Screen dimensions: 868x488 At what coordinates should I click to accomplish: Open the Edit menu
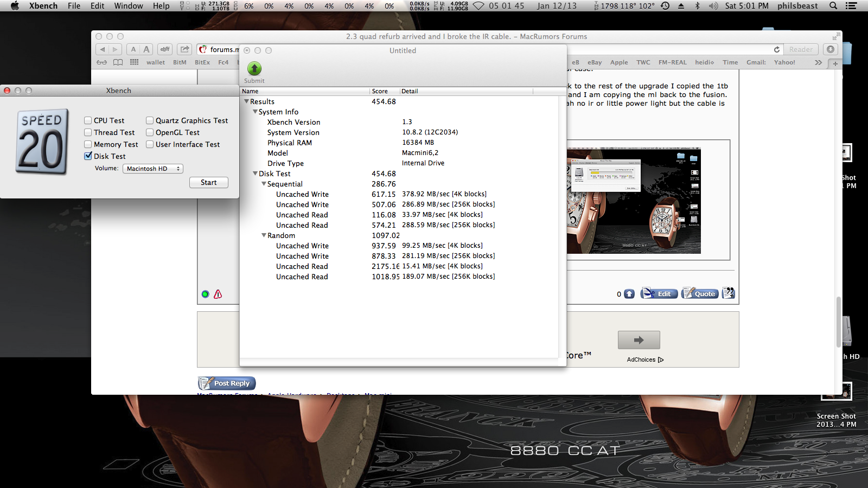click(97, 6)
